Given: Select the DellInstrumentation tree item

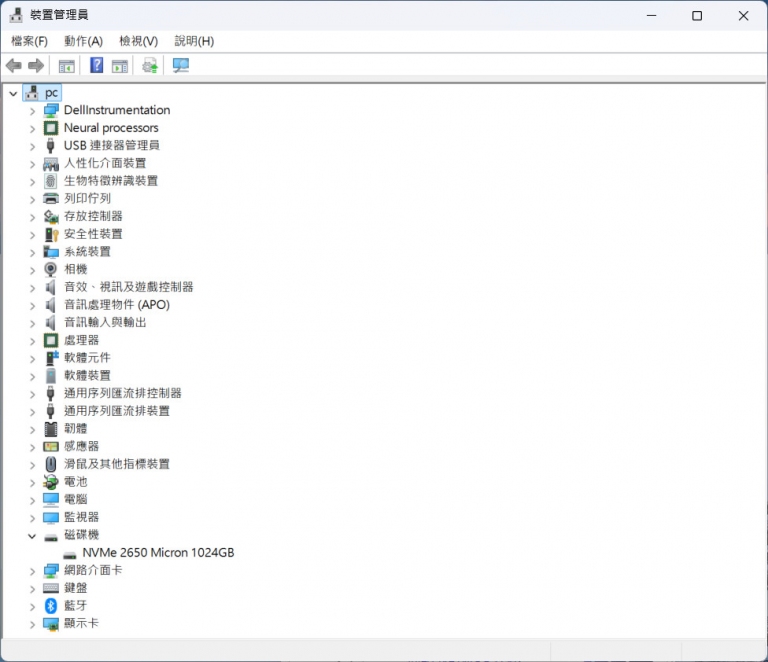Looking at the screenshot, I should click(x=116, y=110).
